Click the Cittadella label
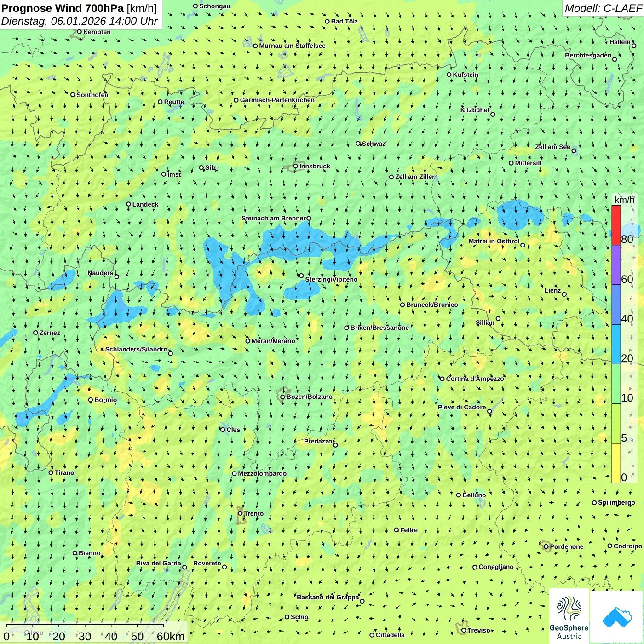Image resolution: width=644 pixels, height=644 pixels. tap(390, 635)
